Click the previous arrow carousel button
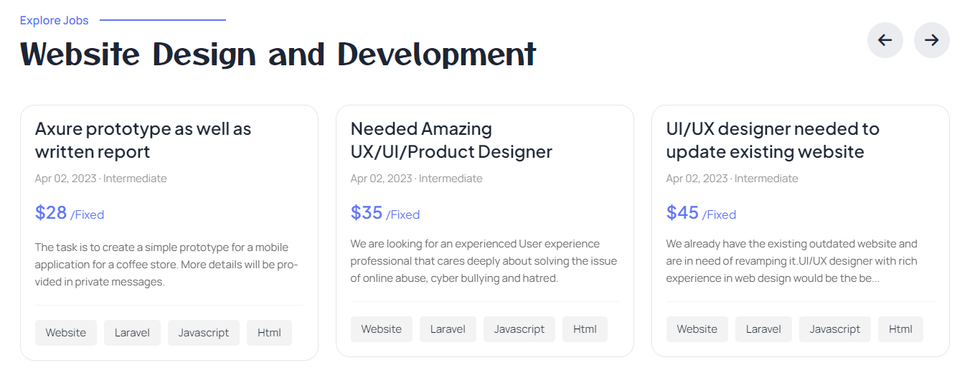 885,40
